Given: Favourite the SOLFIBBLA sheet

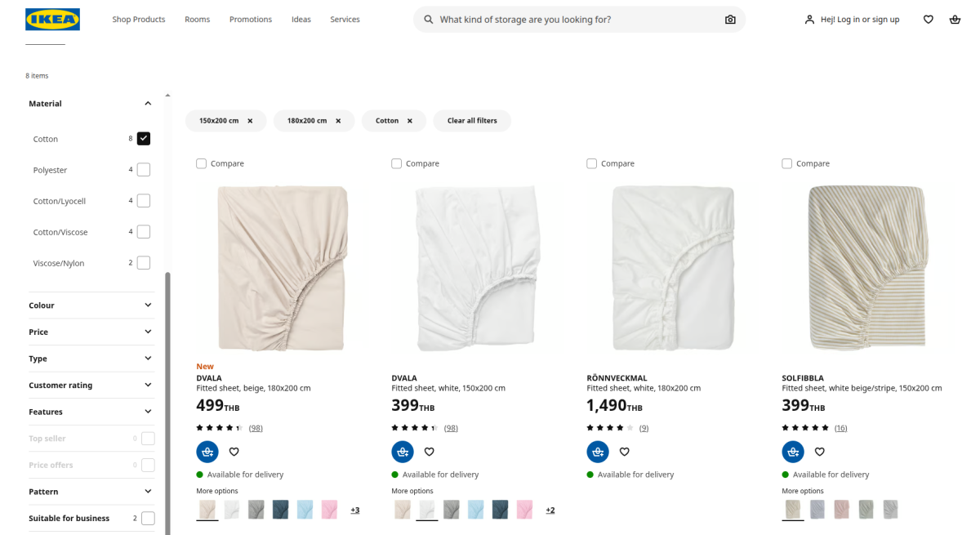Looking at the screenshot, I should click(820, 452).
